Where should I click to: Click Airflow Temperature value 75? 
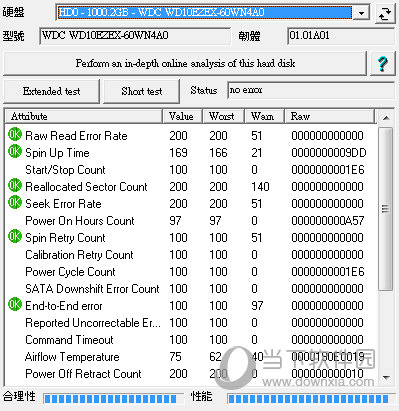175,357
